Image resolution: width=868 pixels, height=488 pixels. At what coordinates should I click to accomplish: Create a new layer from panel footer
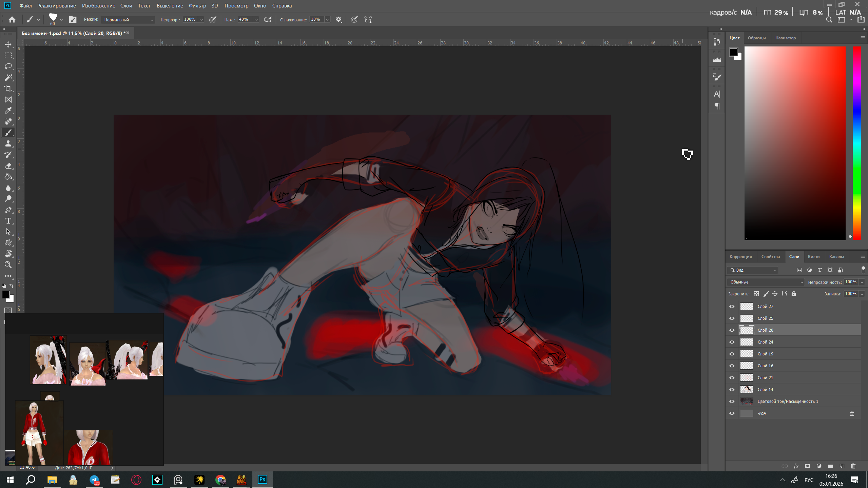842,466
